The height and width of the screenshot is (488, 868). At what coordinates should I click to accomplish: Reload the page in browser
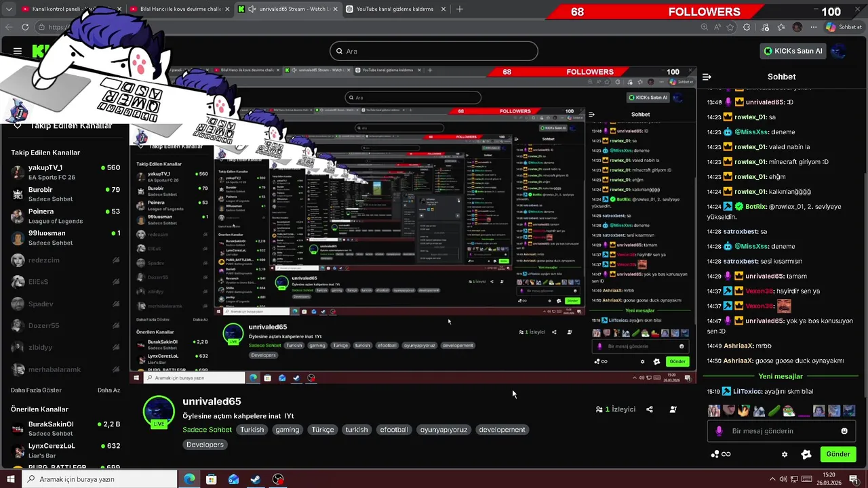coord(25,27)
